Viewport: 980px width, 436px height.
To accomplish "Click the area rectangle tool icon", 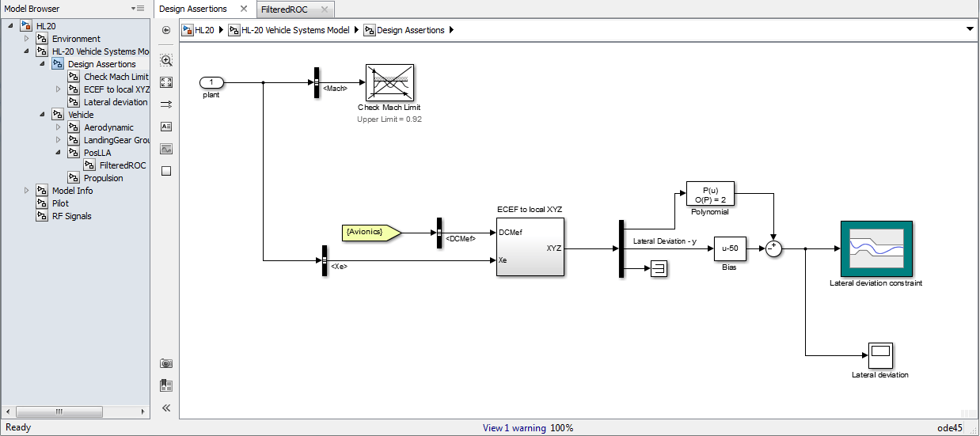I will point(166,171).
